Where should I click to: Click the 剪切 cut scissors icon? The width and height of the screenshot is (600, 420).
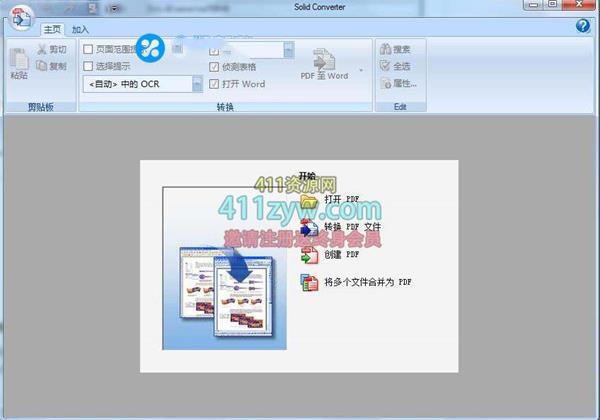pyautogui.click(x=42, y=49)
